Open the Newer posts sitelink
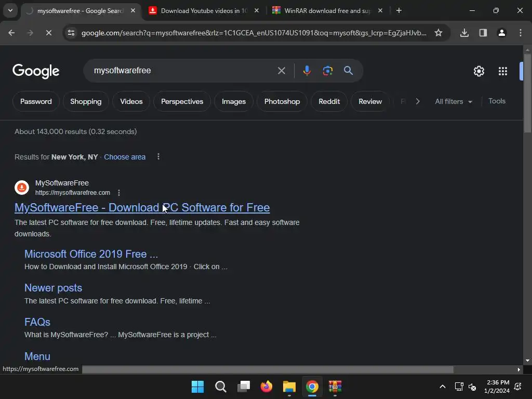The height and width of the screenshot is (399, 532). click(54, 288)
